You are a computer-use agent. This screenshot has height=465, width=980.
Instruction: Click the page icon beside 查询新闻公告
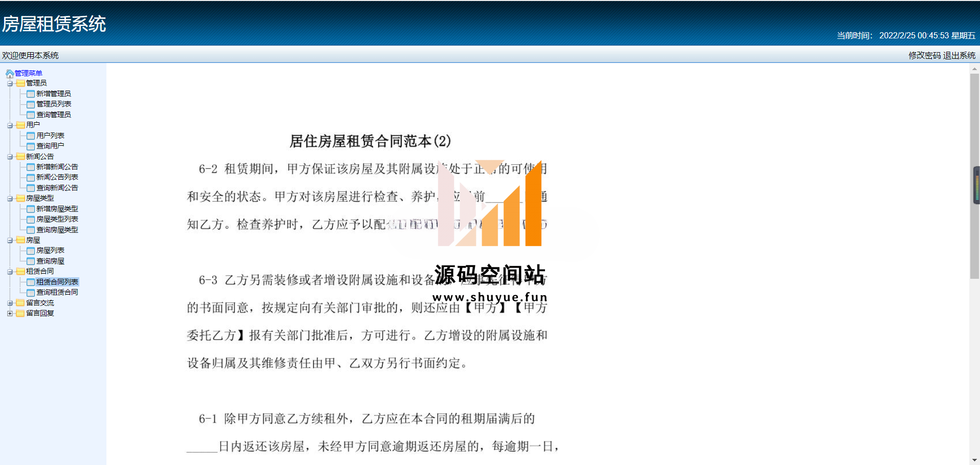coord(31,188)
